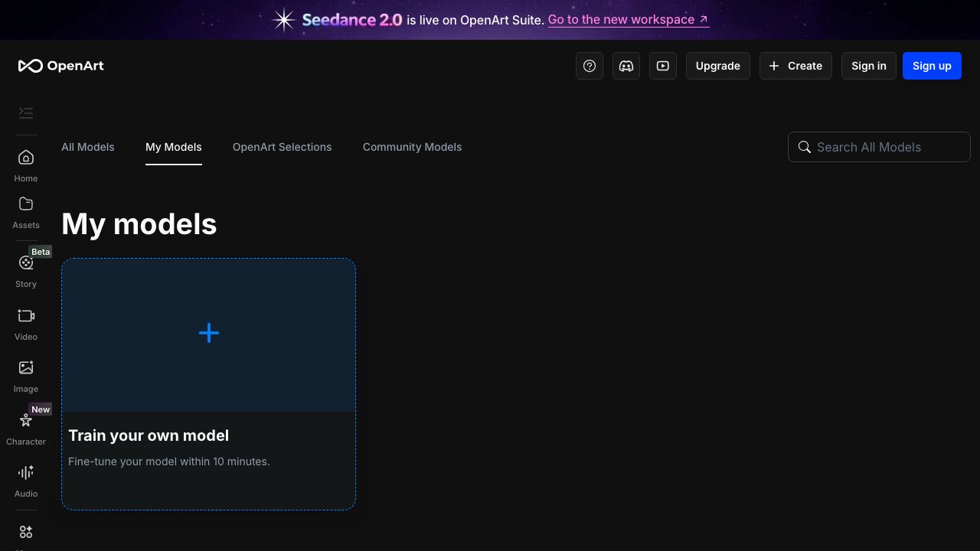The height and width of the screenshot is (551, 980).
Task: Go to Home in sidebar
Action: (x=26, y=166)
